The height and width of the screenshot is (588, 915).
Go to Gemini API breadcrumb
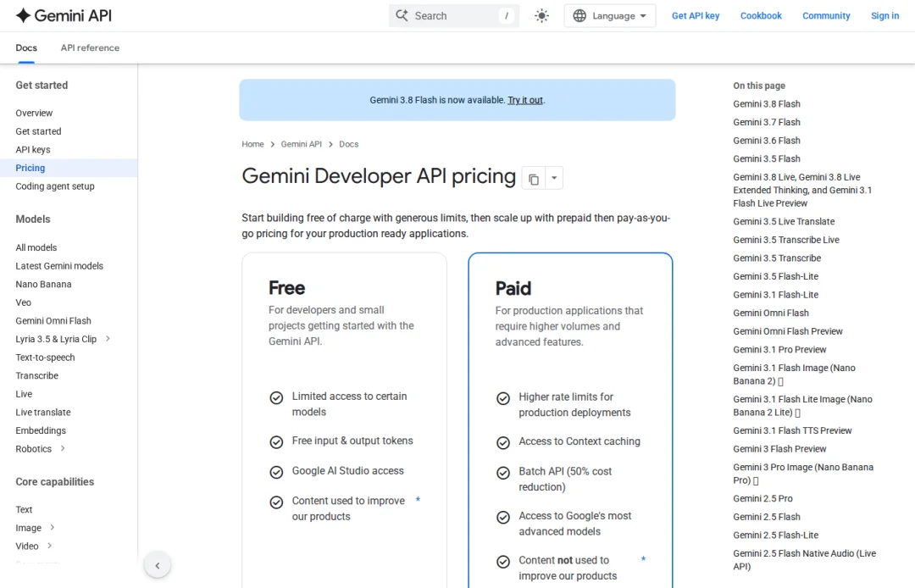(x=301, y=144)
